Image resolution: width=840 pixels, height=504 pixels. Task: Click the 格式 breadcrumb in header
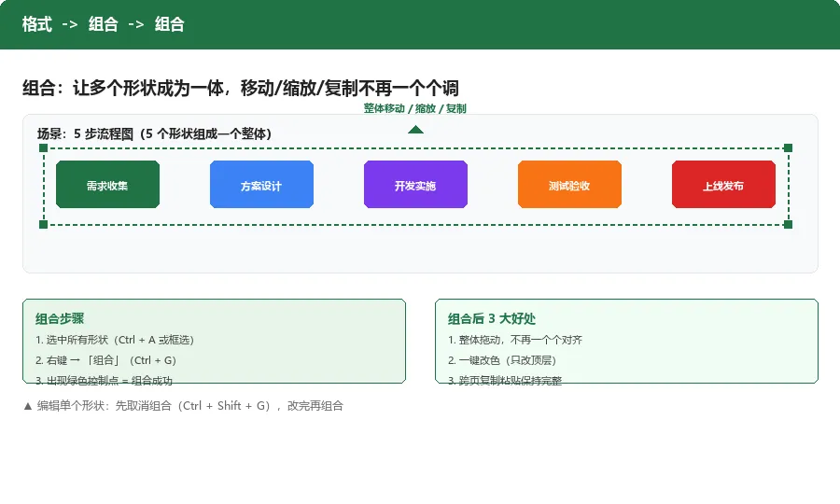click(x=37, y=24)
